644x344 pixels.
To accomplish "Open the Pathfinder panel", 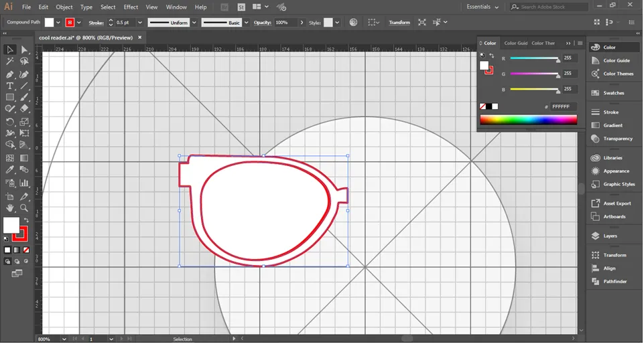I will [x=615, y=282].
